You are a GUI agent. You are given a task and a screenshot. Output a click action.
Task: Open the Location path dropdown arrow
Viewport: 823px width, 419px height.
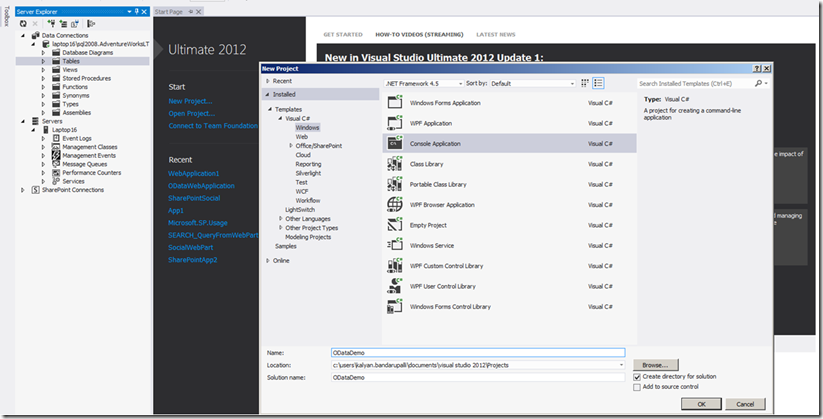click(x=621, y=365)
